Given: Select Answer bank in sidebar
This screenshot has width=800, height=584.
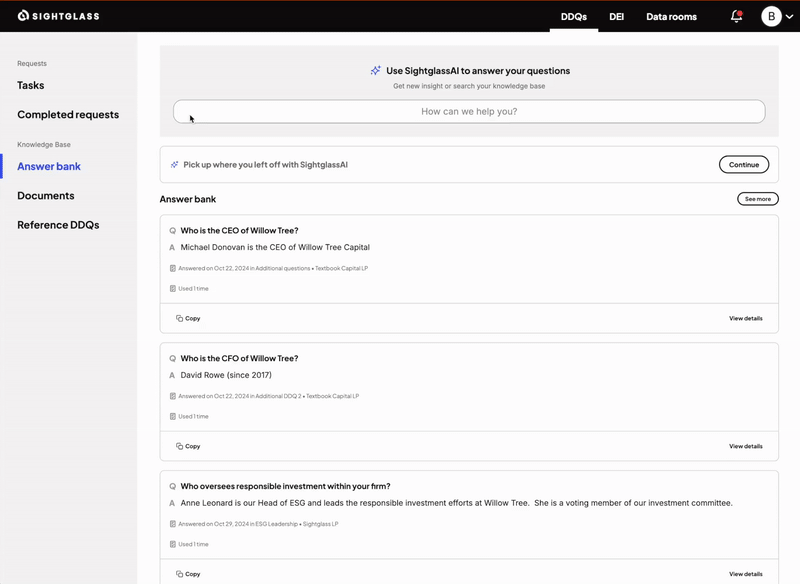Looking at the screenshot, I should (49, 166).
